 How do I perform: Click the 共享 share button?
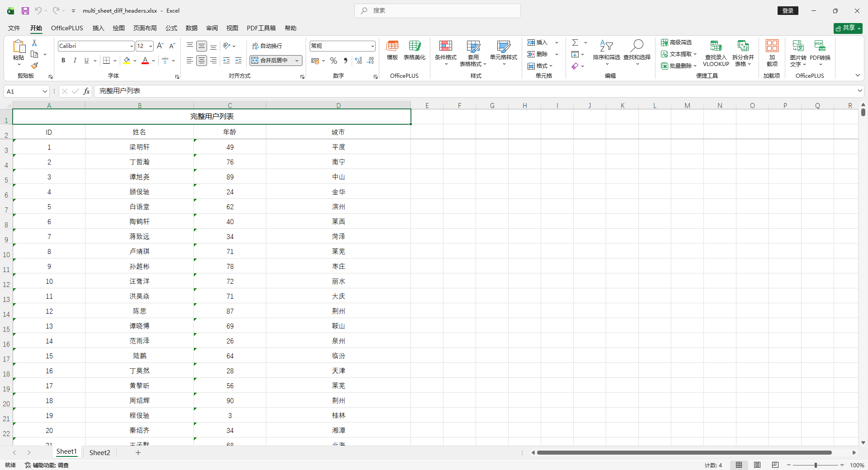pyautogui.click(x=848, y=28)
